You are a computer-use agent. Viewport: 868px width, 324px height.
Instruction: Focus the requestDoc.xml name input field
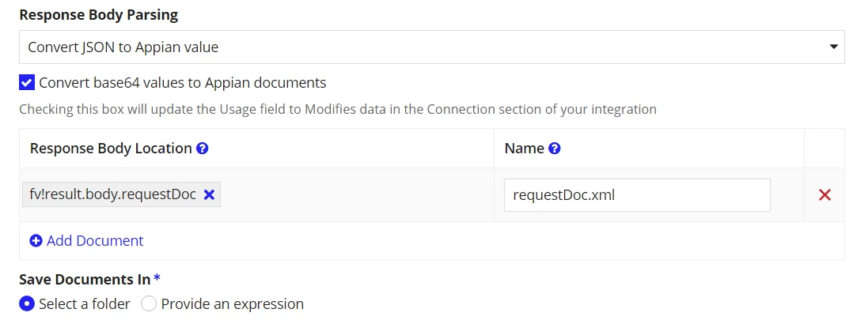(x=637, y=194)
